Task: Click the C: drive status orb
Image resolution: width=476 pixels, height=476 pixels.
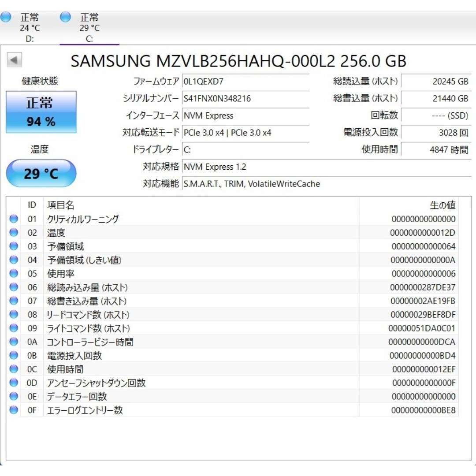Action: (x=65, y=17)
